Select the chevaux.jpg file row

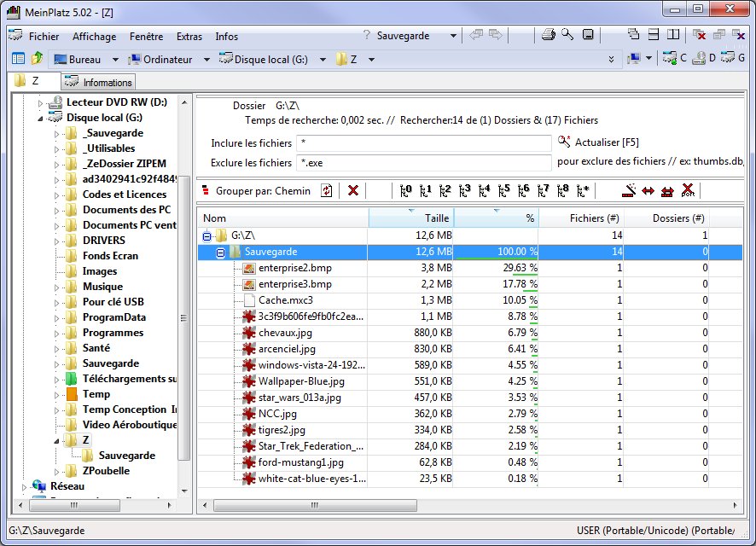click(469, 333)
